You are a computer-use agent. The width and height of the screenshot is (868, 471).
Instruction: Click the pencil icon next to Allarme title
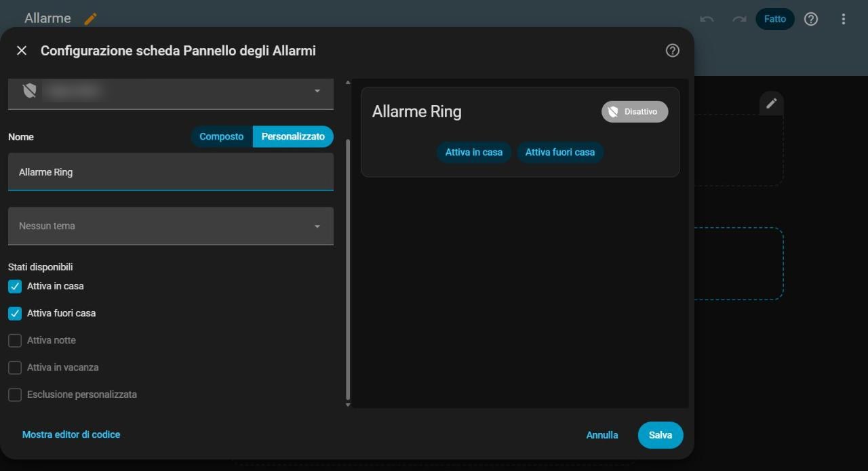(90, 19)
